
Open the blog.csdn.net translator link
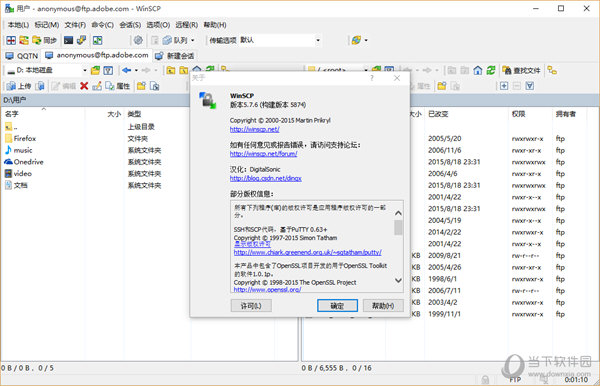(x=266, y=178)
